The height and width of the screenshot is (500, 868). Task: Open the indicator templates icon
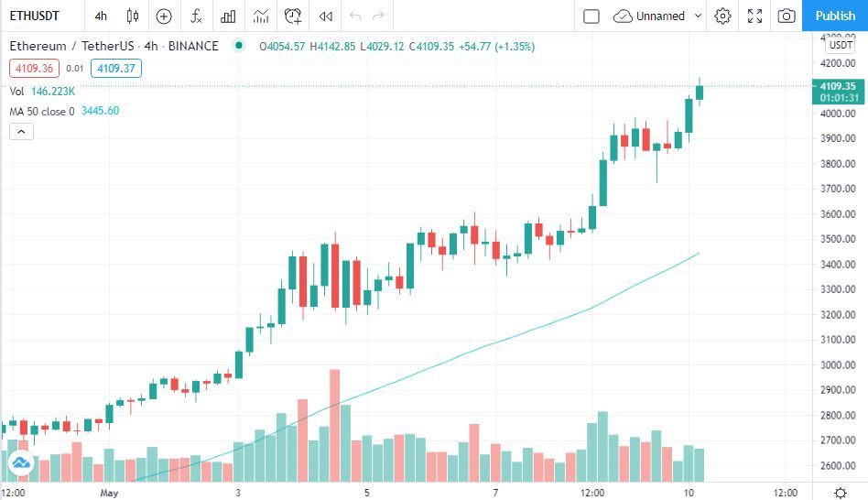click(261, 16)
